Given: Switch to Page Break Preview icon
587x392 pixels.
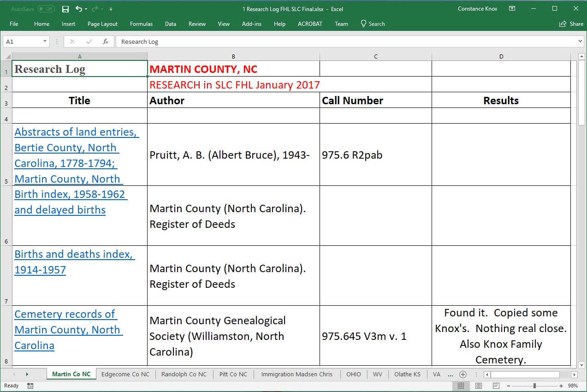Looking at the screenshot, I should point(496,386).
